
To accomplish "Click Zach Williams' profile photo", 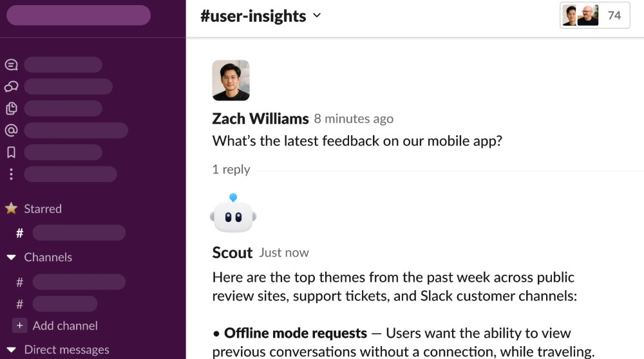I will tap(231, 80).
